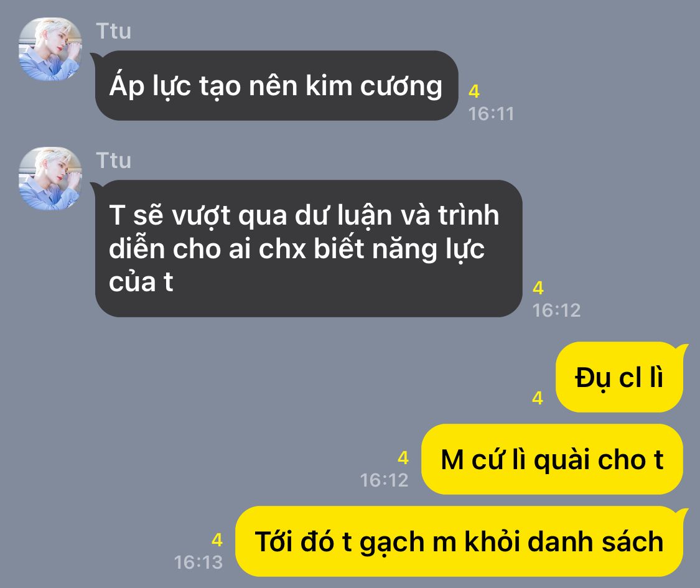Tap read count 4 above the 16:13 timestamp
The width and height of the screenshot is (700, 588).
[x=217, y=540]
